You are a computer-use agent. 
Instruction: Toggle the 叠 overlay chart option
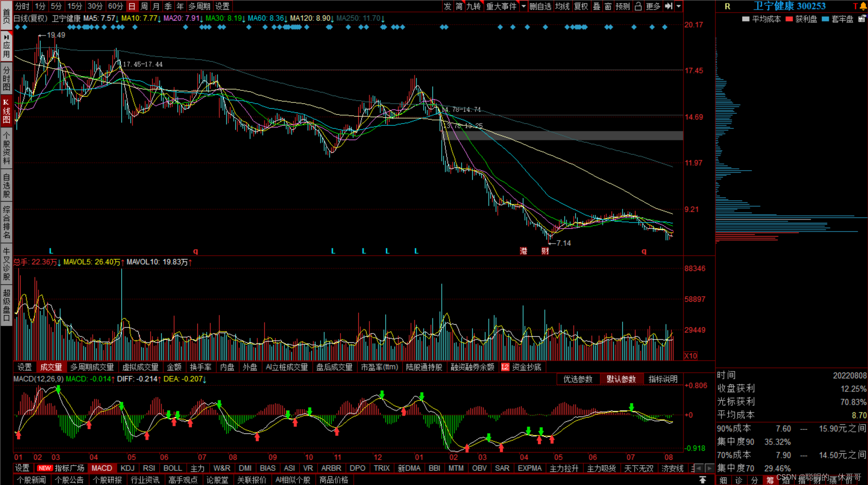point(596,6)
